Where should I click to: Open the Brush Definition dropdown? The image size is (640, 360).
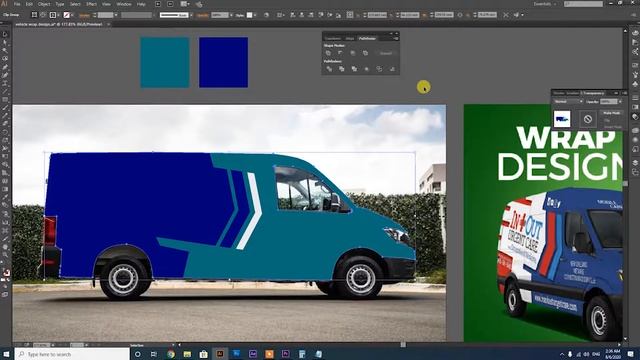coord(191,15)
